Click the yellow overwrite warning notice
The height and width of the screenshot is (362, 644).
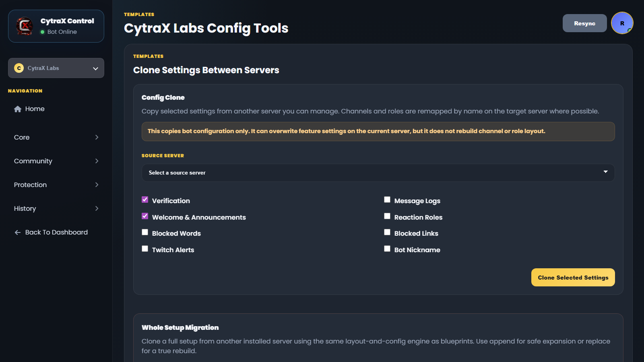tap(378, 132)
